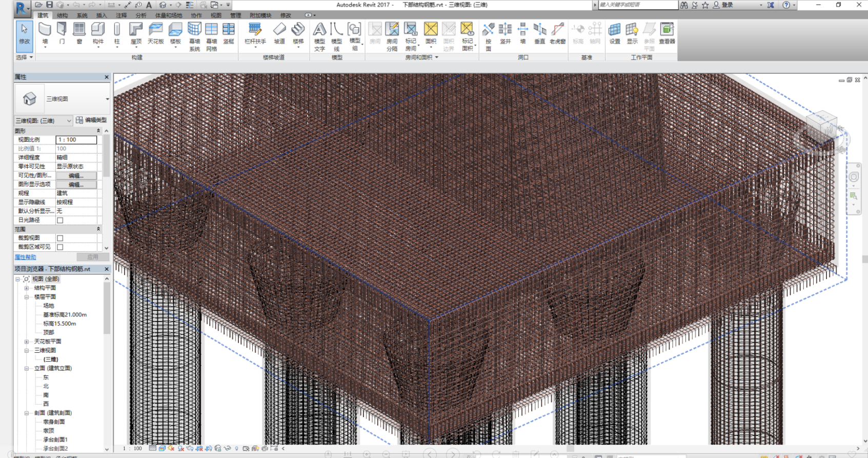The height and width of the screenshot is (458, 868).
Task: Click 编辑 button for 可见性/图形
Action: [x=76, y=176]
